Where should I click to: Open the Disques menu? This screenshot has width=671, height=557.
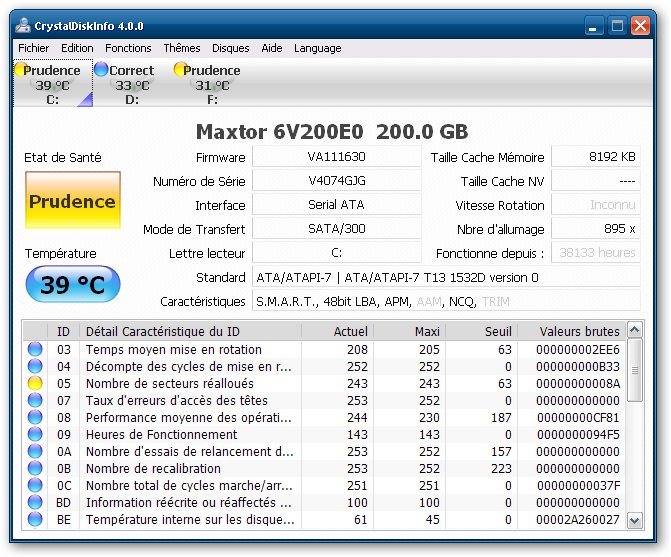tap(230, 48)
